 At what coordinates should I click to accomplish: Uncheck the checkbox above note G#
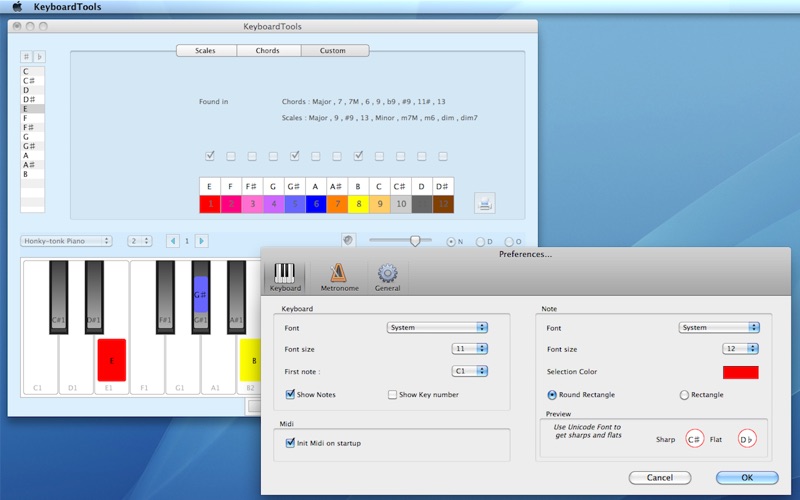pyautogui.click(x=294, y=156)
